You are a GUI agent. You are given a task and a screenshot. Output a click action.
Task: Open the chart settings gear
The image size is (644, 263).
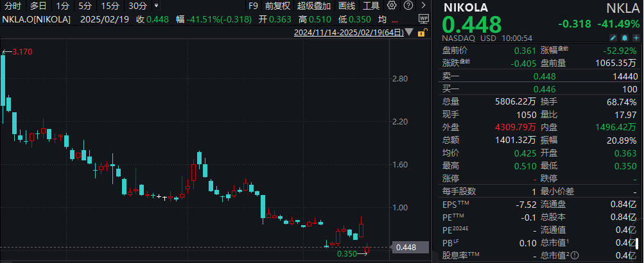[x=392, y=6]
